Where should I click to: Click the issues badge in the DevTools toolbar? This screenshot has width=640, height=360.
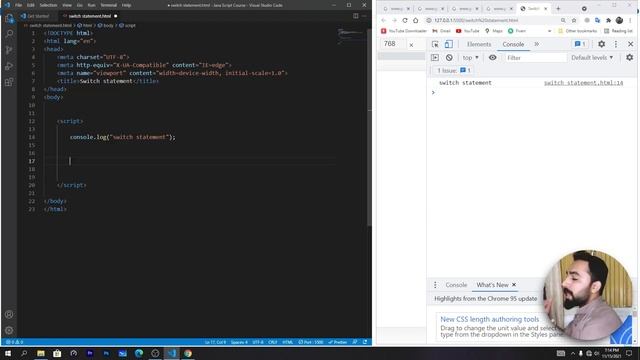(580, 44)
